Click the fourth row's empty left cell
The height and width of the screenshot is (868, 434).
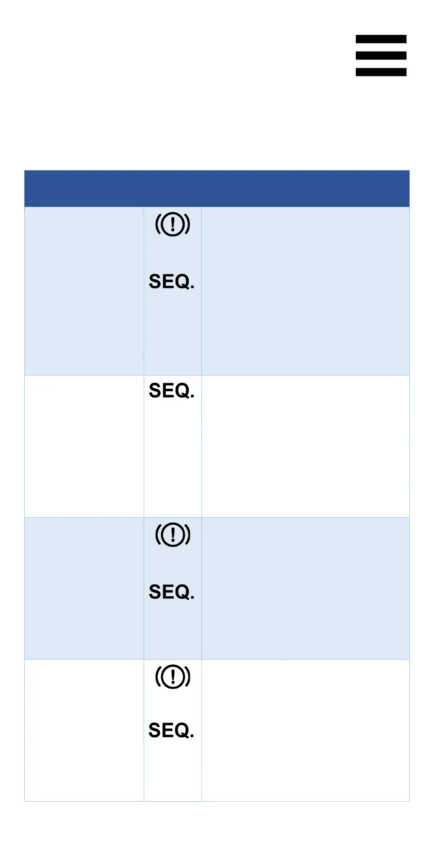(84, 730)
